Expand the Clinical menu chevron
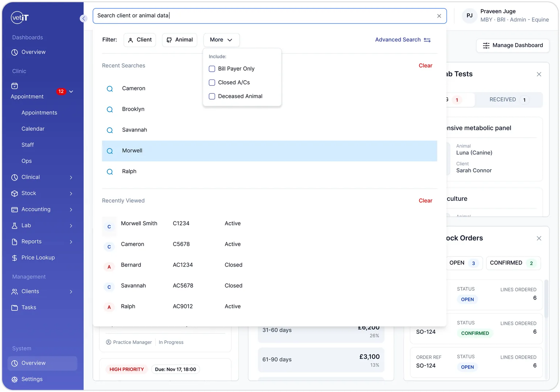This screenshot has width=560, height=392. tap(71, 177)
